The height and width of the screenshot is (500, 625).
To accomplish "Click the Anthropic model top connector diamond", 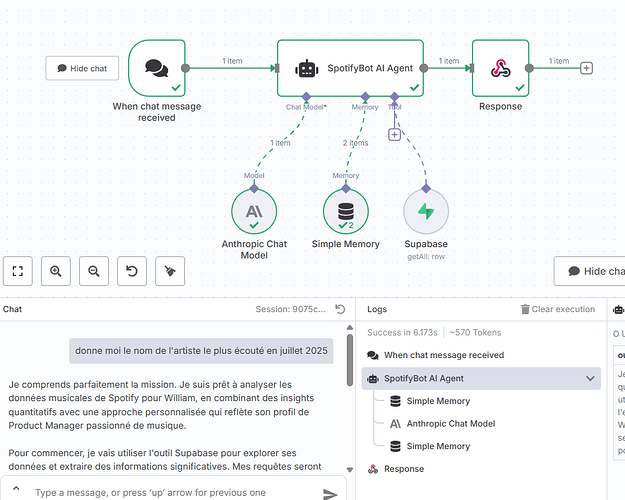I will tap(254, 189).
